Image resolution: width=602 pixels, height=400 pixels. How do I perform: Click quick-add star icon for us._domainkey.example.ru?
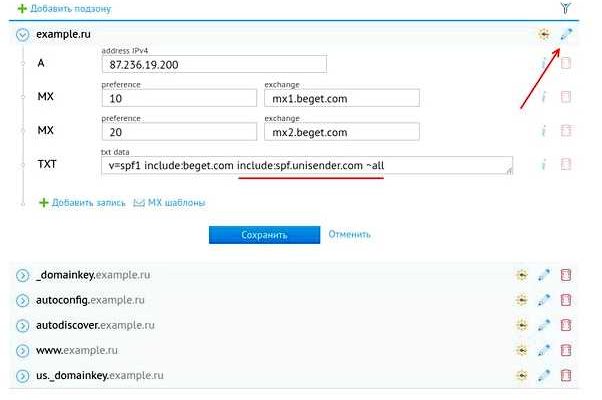[521, 375]
